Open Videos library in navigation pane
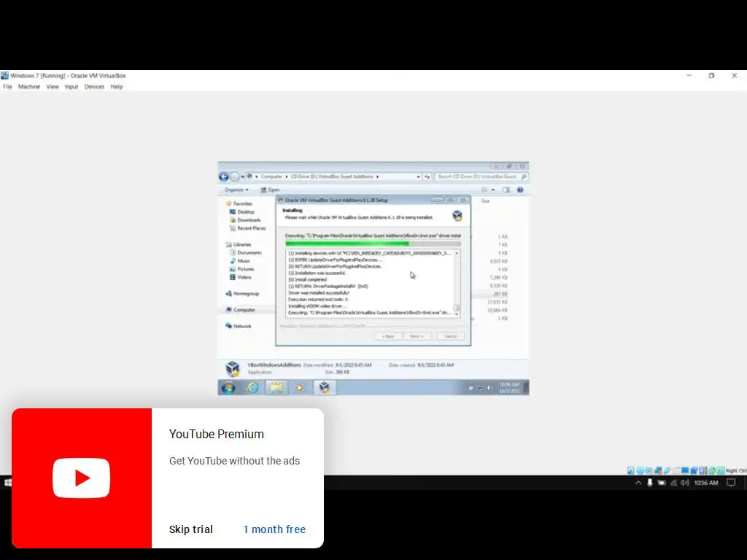 241,277
